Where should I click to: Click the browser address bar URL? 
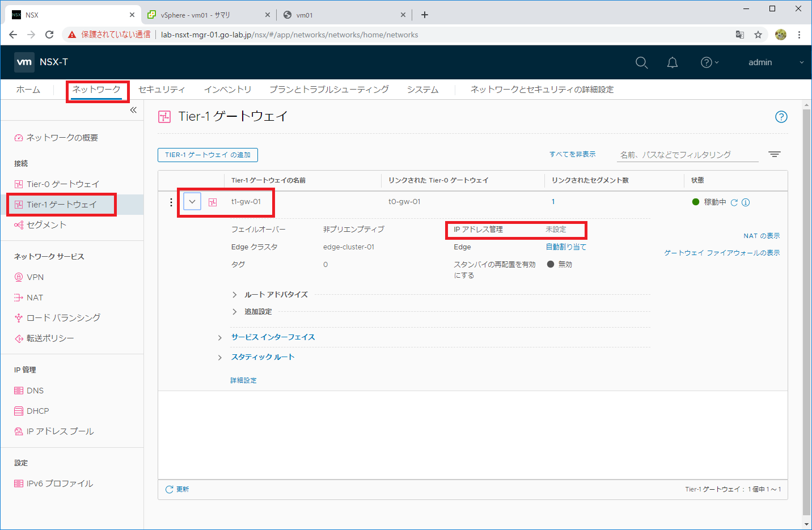click(289, 35)
